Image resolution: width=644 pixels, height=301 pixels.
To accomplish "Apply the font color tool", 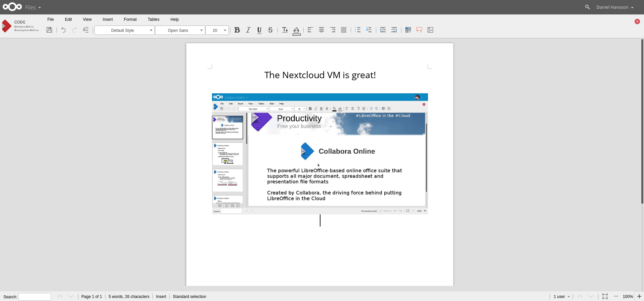I will pyautogui.click(x=285, y=30).
